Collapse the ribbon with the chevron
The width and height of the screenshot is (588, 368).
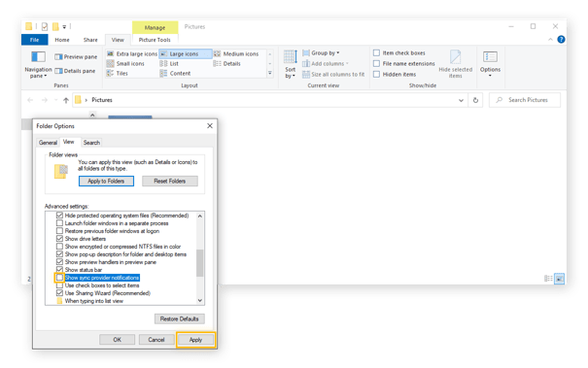click(550, 40)
